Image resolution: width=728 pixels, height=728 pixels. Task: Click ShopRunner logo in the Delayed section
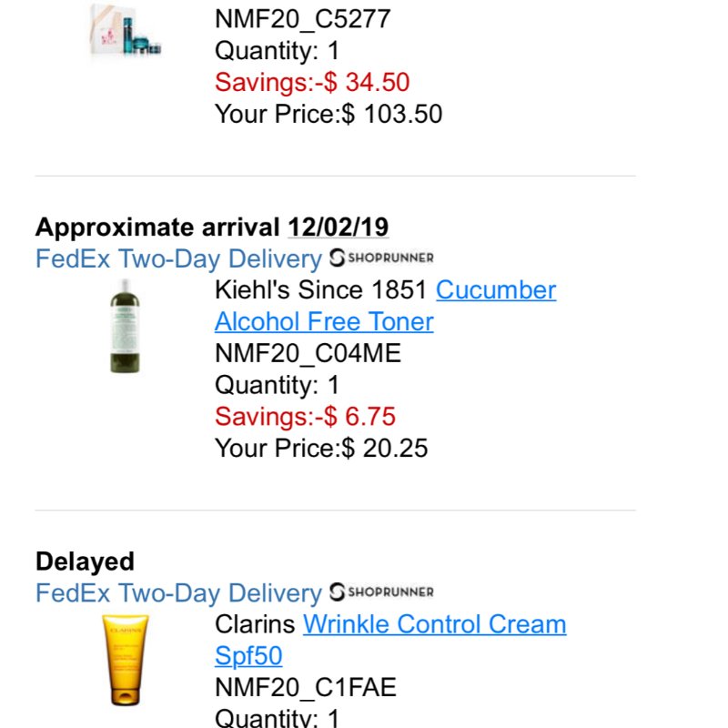(381, 592)
